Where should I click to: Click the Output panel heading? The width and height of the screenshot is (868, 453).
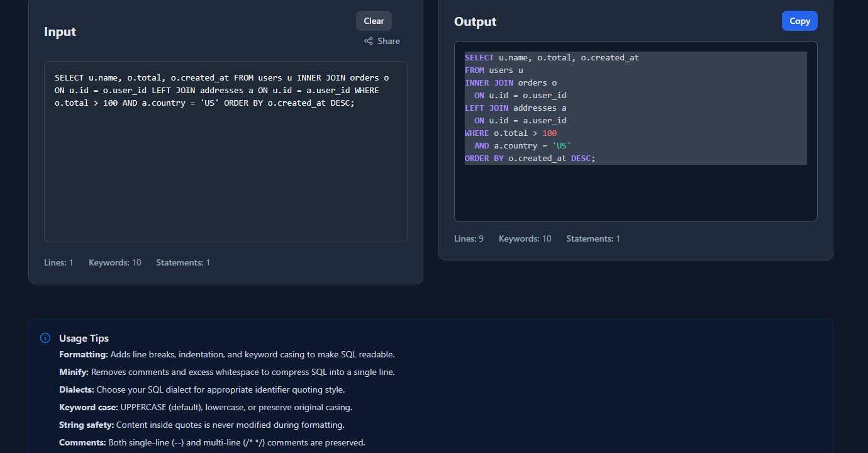(x=476, y=21)
